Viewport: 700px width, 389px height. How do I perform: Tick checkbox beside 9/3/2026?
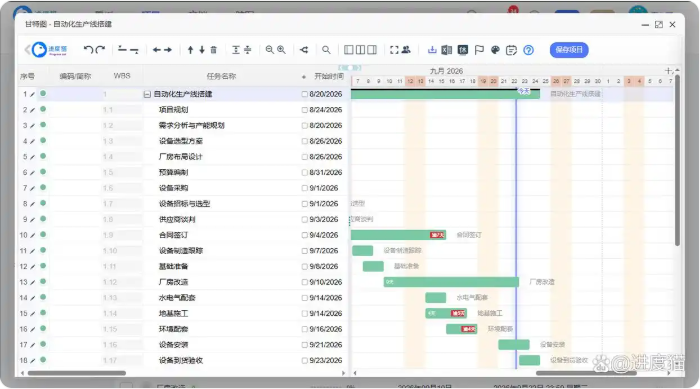click(304, 219)
